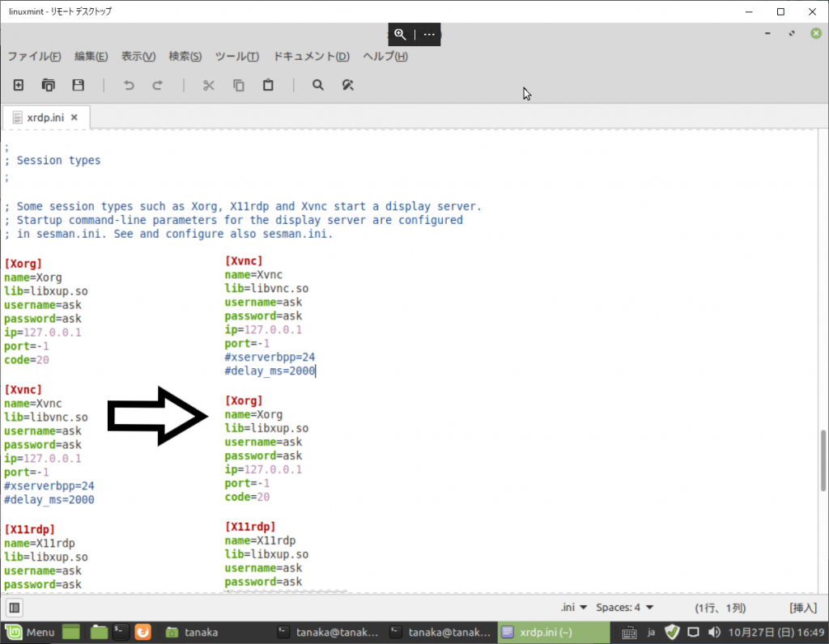Click the line starting '; Startup command-line'
829x644 pixels.
click(233, 220)
